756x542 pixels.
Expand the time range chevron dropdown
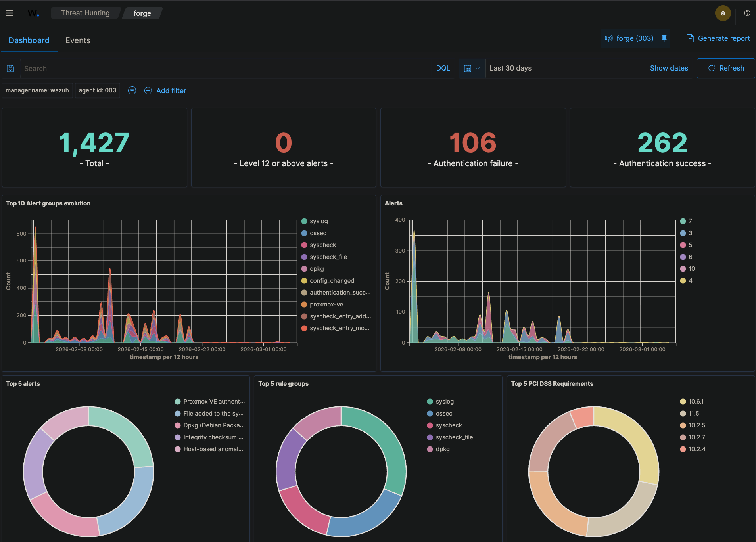tap(478, 68)
